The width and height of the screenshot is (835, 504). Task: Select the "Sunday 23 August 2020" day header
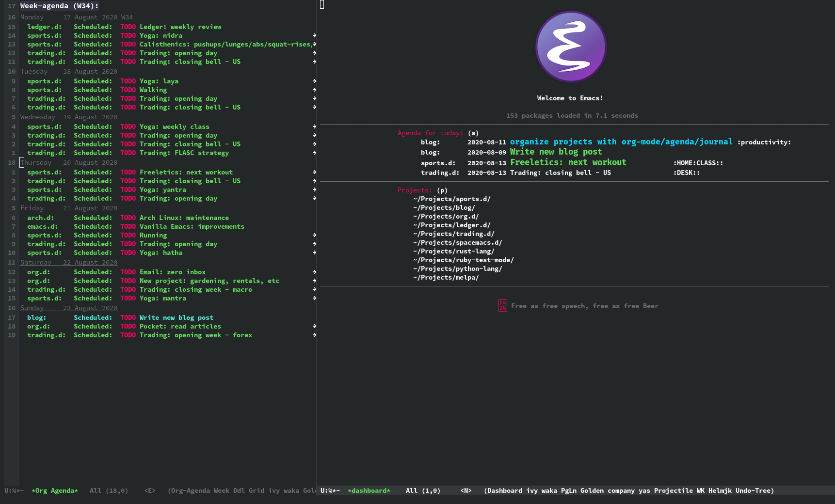pyautogui.click(x=69, y=308)
